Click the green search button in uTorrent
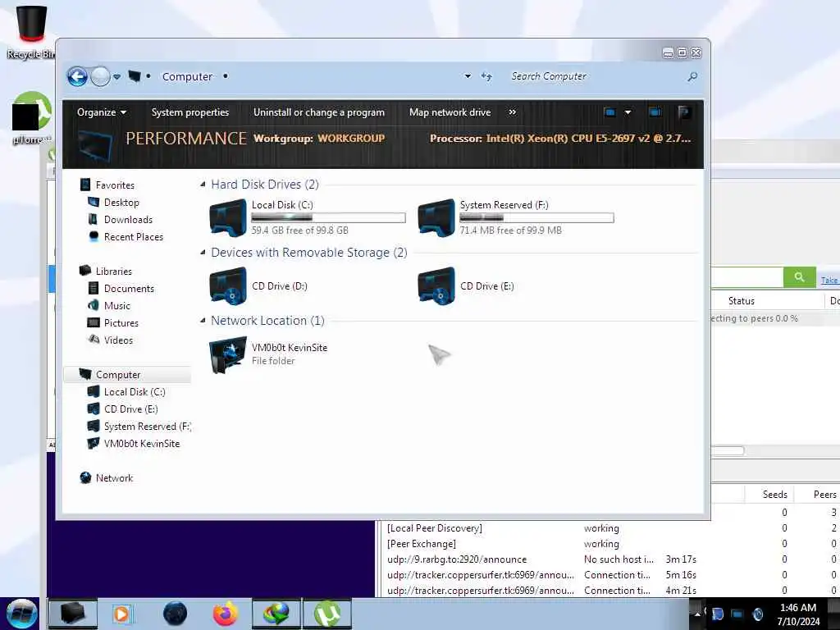The width and height of the screenshot is (840, 630). 799,277
